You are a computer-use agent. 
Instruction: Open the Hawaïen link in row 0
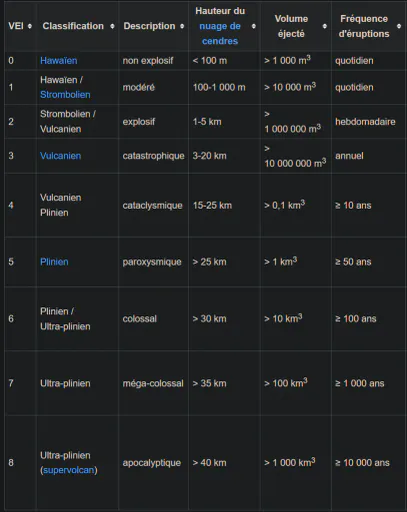point(59,61)
